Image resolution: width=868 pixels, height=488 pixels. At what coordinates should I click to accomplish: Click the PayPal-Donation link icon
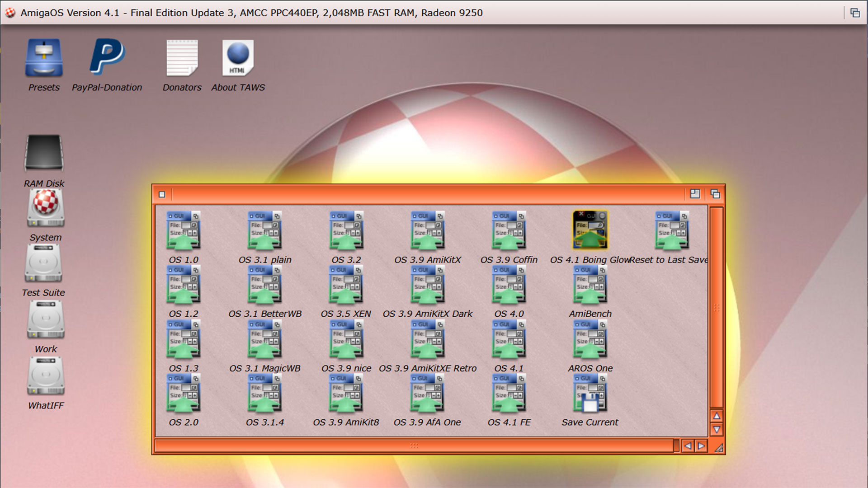[107, 58]
